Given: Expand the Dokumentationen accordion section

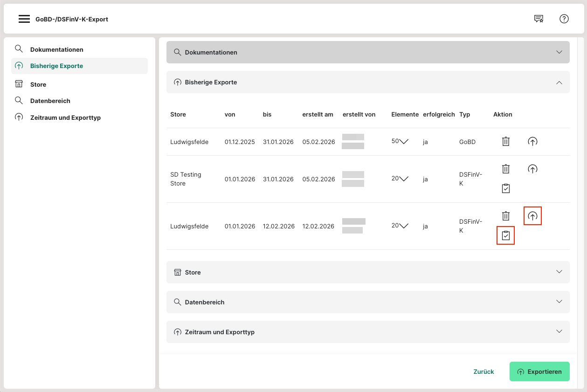Looking at the screenshot, I should click(367, 52).
